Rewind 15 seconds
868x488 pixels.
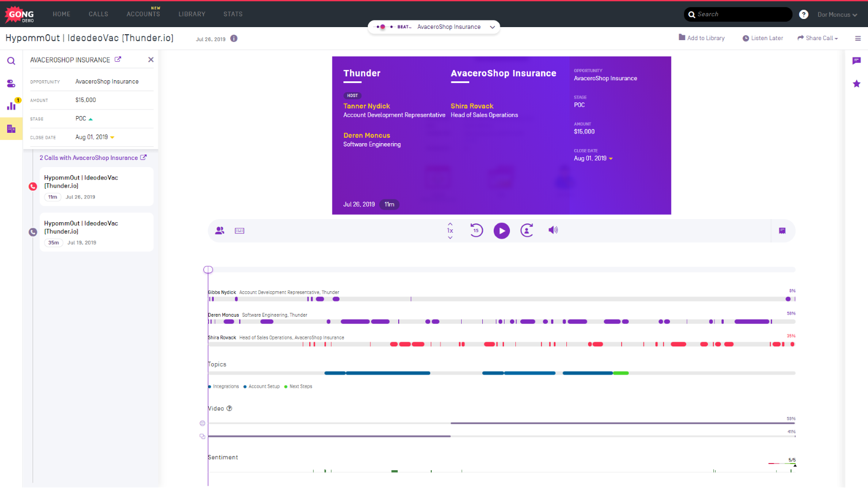coord(476,230)
